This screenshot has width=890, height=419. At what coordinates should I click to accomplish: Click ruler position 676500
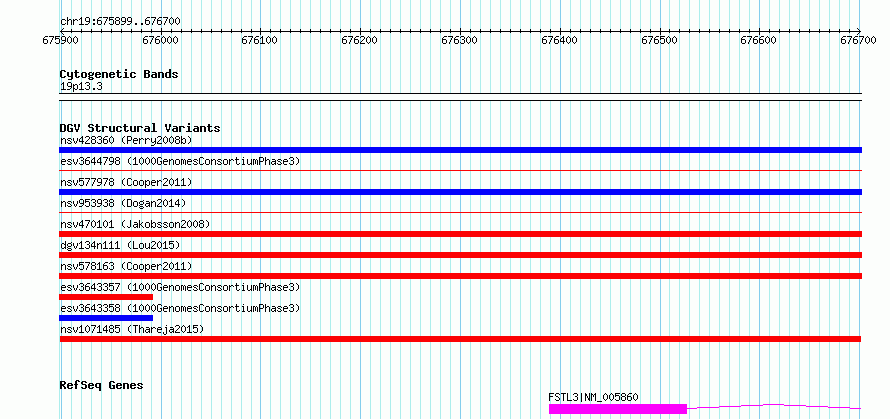(x=660, y=40)
